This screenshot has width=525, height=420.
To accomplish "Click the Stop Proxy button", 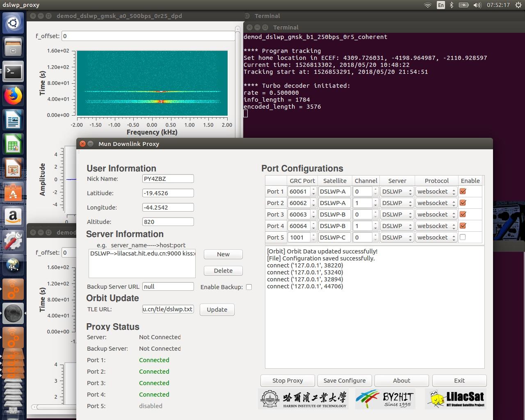I will 288,381.
